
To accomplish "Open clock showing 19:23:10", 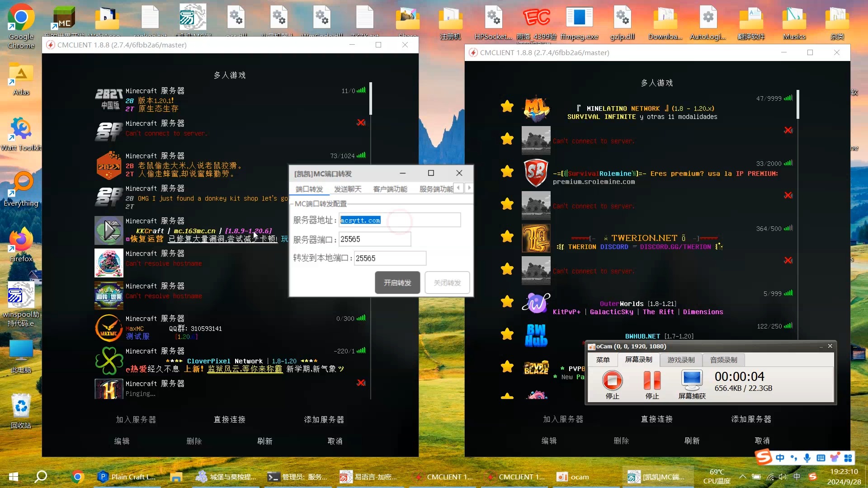I will pyautogui.click(x=844, y=477).
